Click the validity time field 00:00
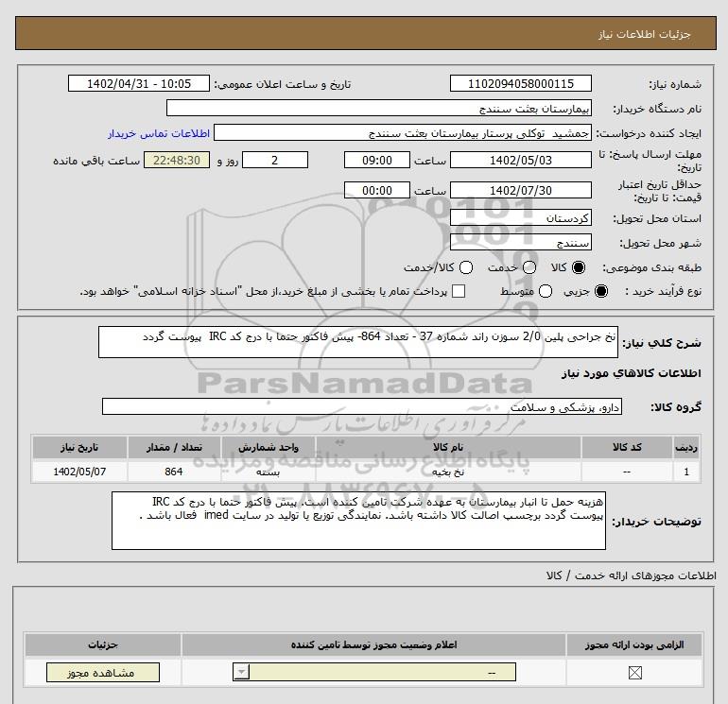The image size is (728, 704). click(377, 190)
